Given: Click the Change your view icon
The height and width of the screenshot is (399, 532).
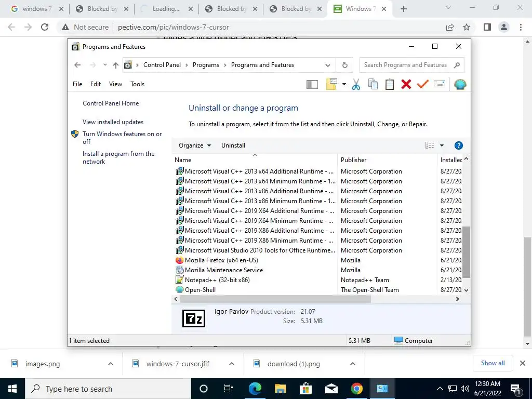Looking at the screenshot, I should point(430,145).
